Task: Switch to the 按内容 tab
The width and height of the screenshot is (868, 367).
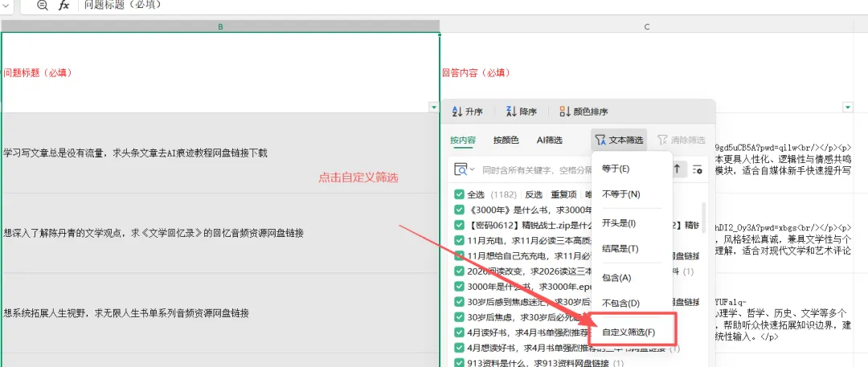Action: pos(463,140)
